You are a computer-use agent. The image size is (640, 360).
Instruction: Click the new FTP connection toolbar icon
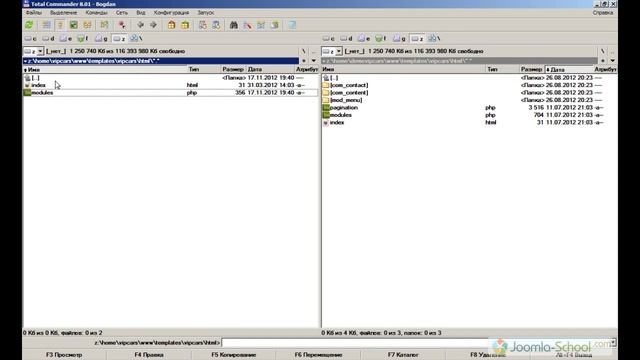[216, 25]
